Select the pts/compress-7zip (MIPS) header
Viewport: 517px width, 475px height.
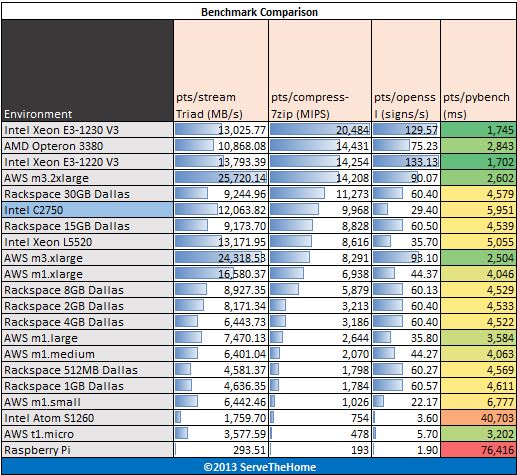coord(320,71)
